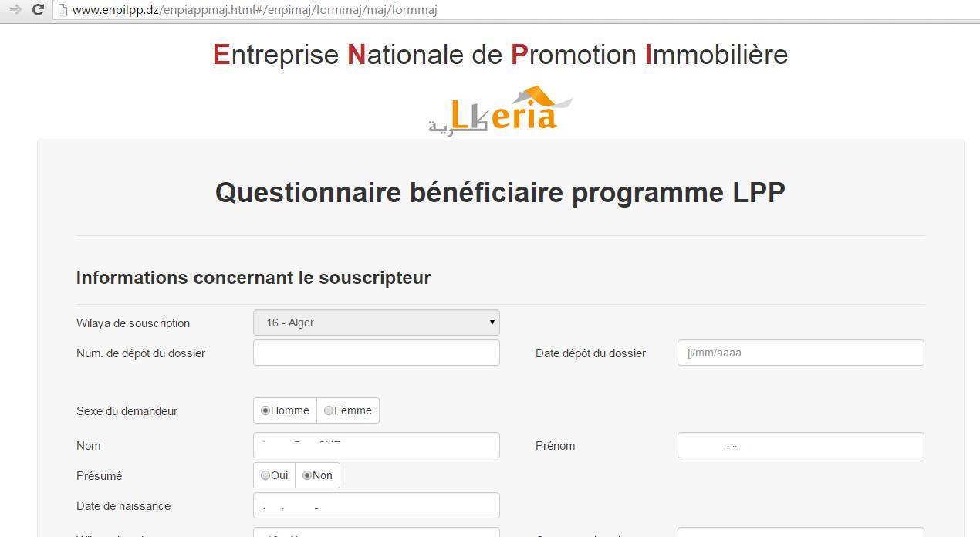
Task: Click the Prénom input field
Action: coord(800,445)
